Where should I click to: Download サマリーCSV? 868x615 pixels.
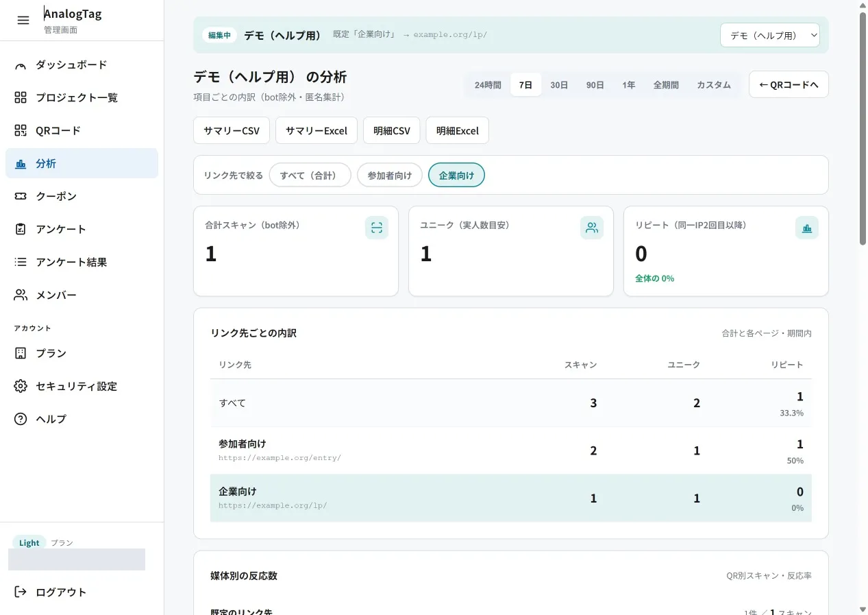coord(232,130)
